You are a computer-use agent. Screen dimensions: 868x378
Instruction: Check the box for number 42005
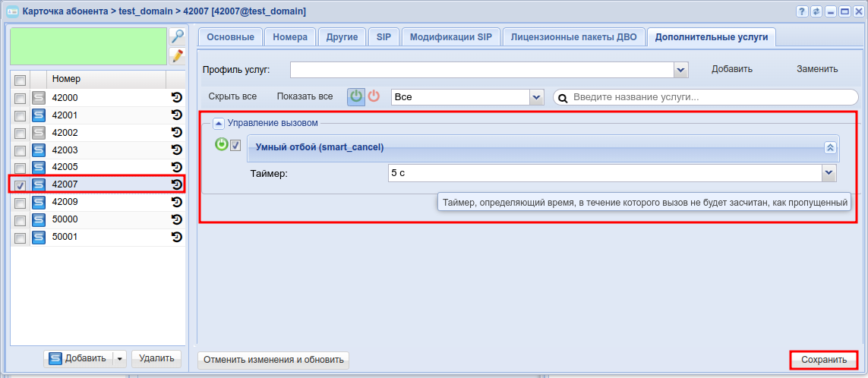click(20, 168)
